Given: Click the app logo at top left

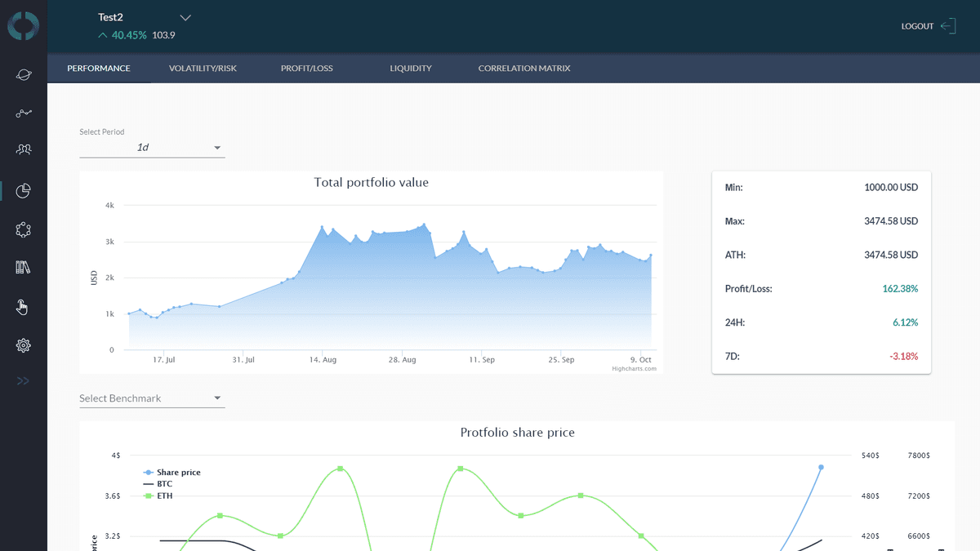Looking at the screenshot, I should pos(24,25).
